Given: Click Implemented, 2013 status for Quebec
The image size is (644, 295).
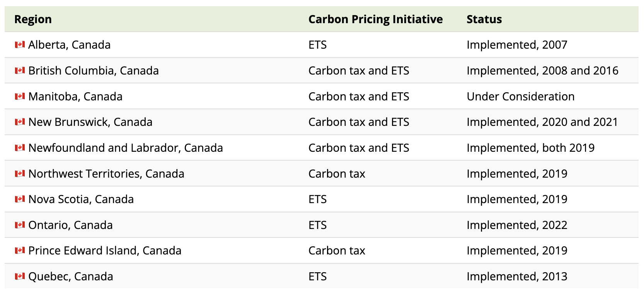Looking at the screenshot, I should click(x=517, y=276).
